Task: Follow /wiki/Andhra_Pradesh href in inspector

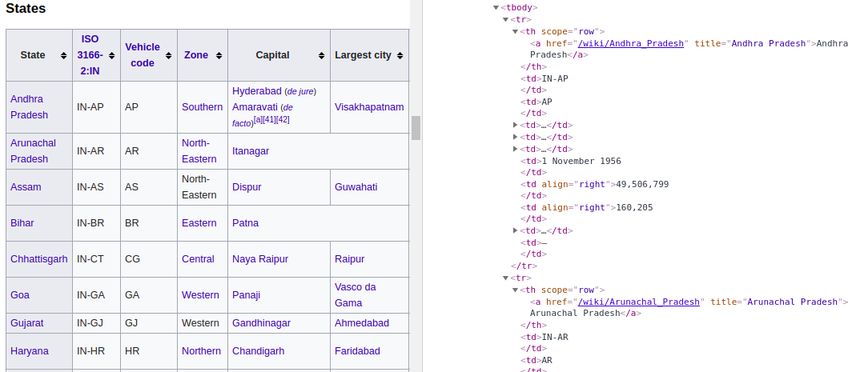Action: 631,44
